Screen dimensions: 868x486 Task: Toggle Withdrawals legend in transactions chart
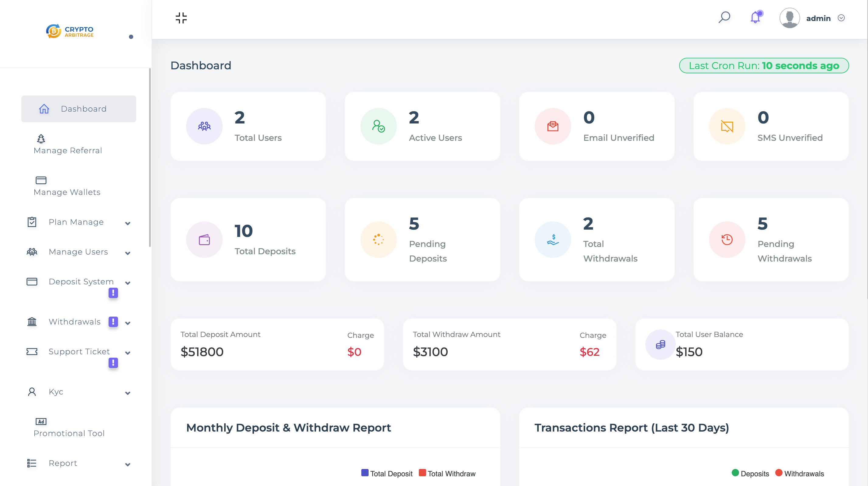(x=800, y=473)
